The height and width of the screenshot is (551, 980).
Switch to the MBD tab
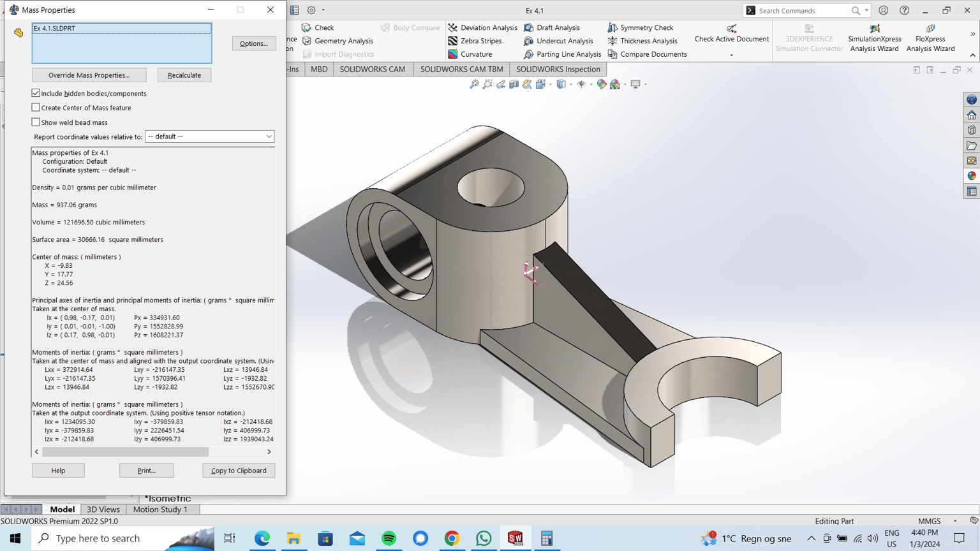pyautogui.click(x=319, y=69)
